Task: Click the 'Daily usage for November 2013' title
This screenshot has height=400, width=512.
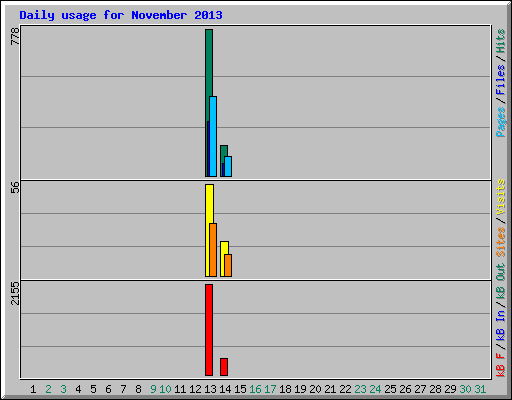Action: click(121, 15)
